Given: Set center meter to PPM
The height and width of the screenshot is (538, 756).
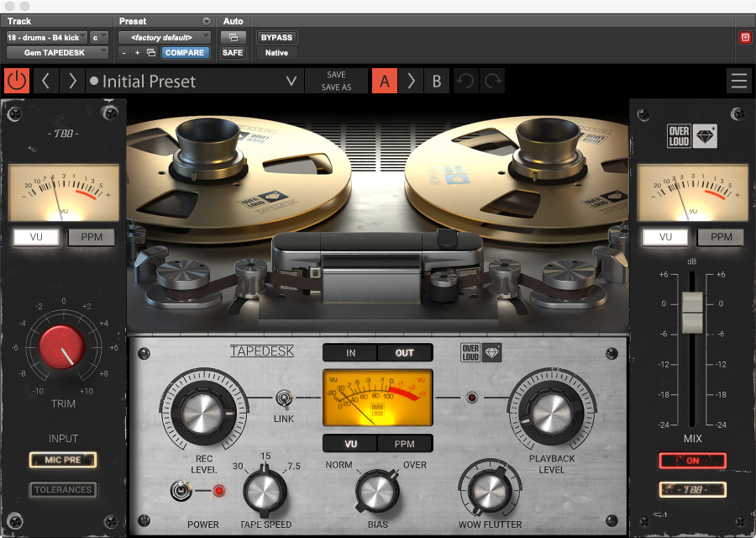Looking at the screenshot, I should point(405,443).
